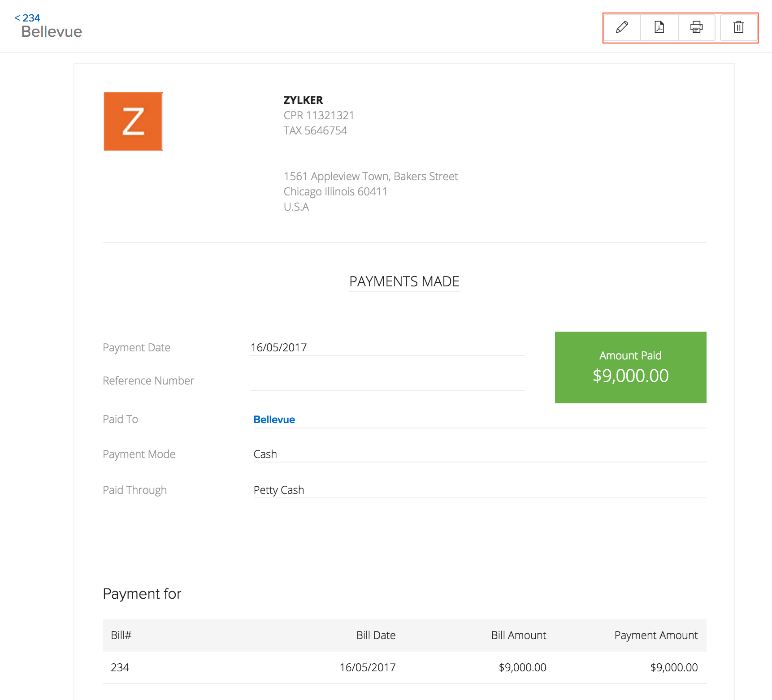Image resolution: width=772 pixels, height=700 pixels.
Task: Click the Payment for section heading
Action: 142,593
